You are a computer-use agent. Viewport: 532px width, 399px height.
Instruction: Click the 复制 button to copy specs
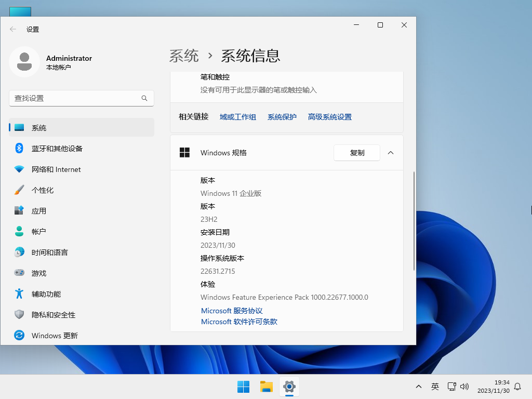pyautogui.click(x=357, y=153)
